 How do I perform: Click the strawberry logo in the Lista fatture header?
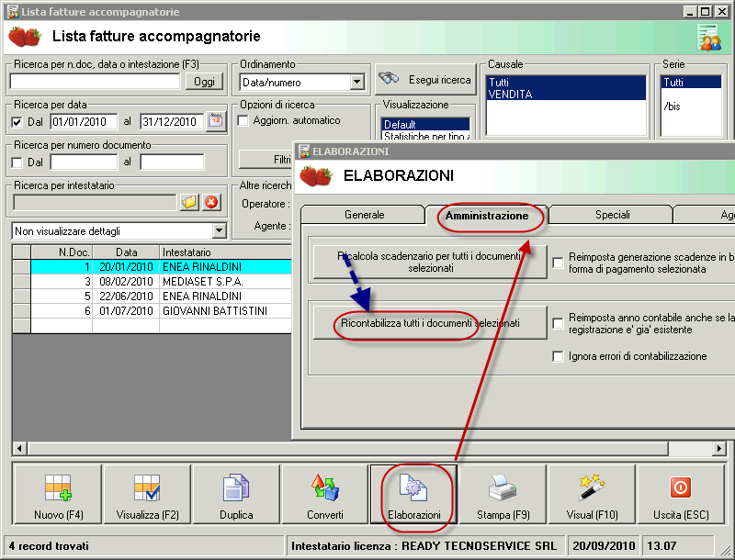[26, 37]
